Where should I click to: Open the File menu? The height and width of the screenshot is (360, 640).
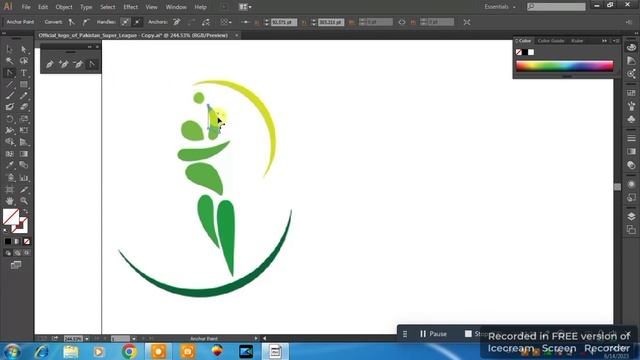[26, 7]
